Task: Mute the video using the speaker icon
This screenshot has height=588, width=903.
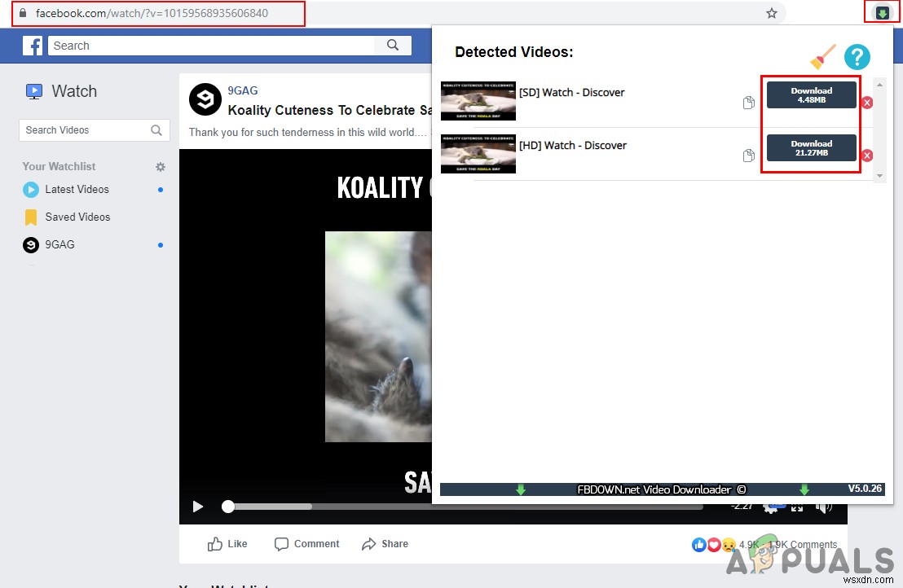Action: pyautogui.click(x=825, y=506)
